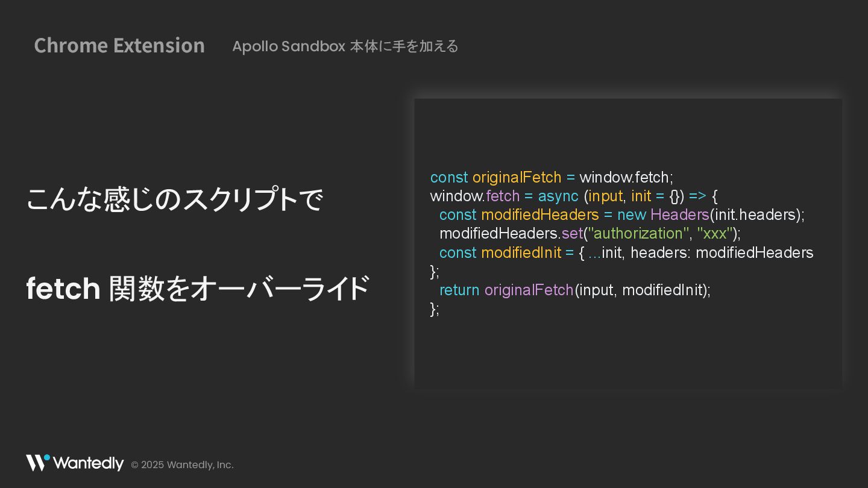Click the "© 2025 Wantedly, Inc." copyright text
The width and height of the screenshot is (868, 488).
(x=182, y=465)
